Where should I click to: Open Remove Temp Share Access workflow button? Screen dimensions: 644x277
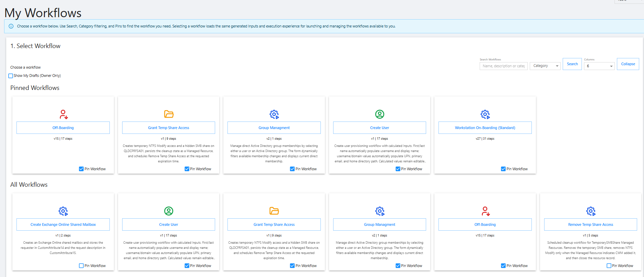point(590,224)
